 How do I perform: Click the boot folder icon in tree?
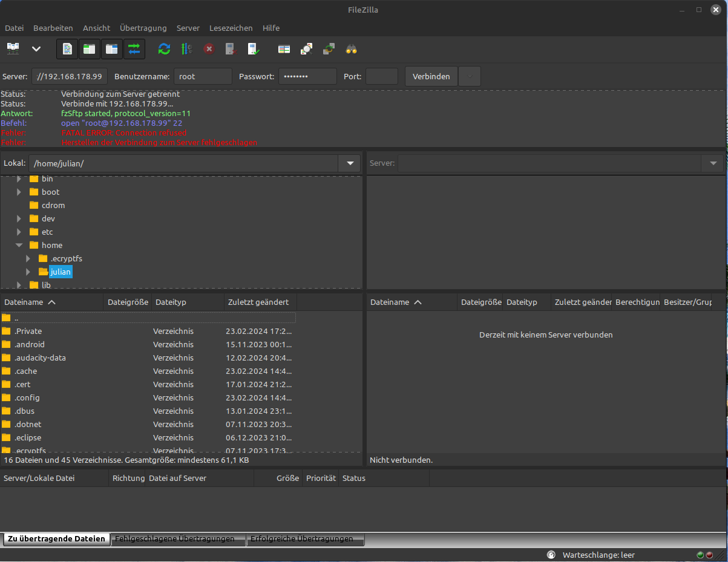pyautogui.click(x=34, y=192)
